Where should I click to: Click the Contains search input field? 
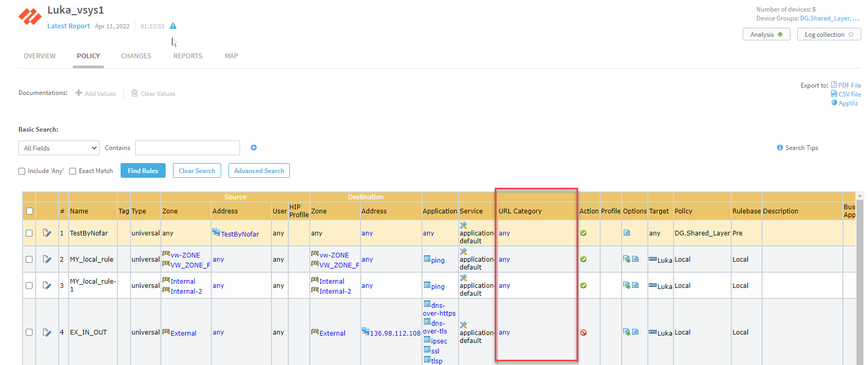tap(187, 148)
